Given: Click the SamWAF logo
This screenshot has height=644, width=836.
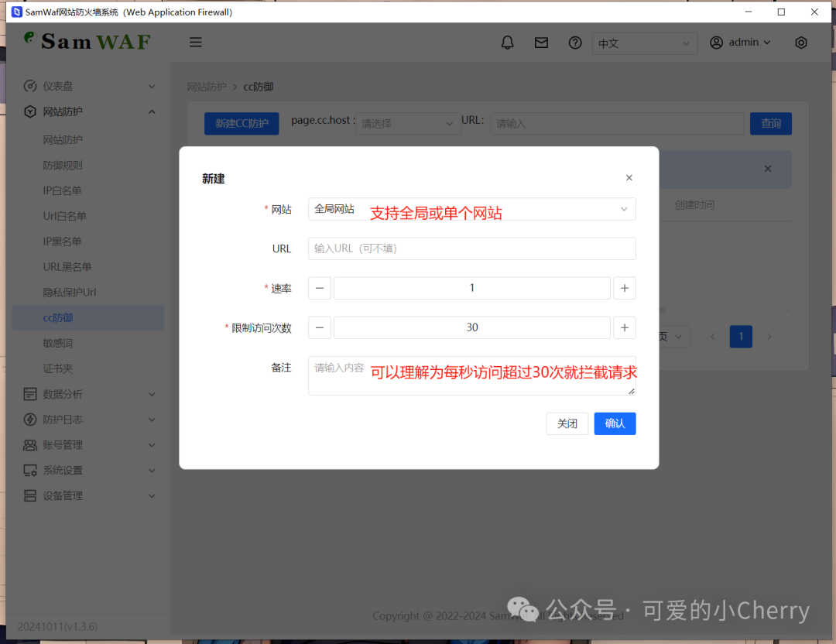Looking at the screenshot, I should tap(88, 41).
